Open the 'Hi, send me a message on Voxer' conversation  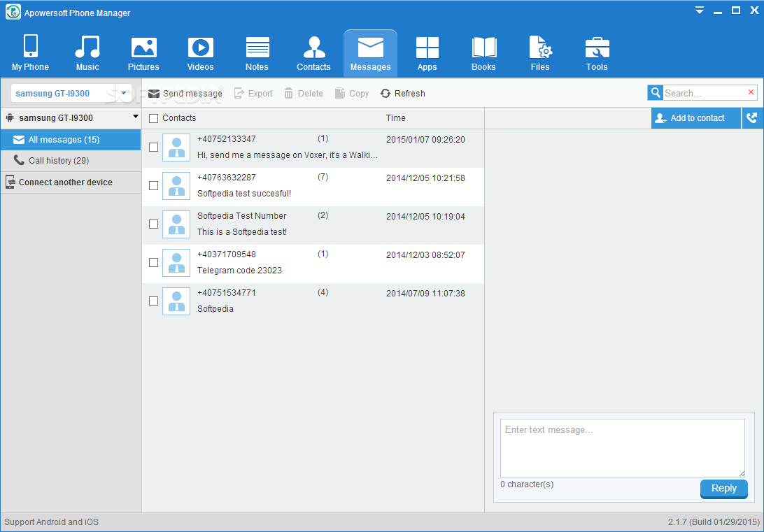(x=287, y=154)
